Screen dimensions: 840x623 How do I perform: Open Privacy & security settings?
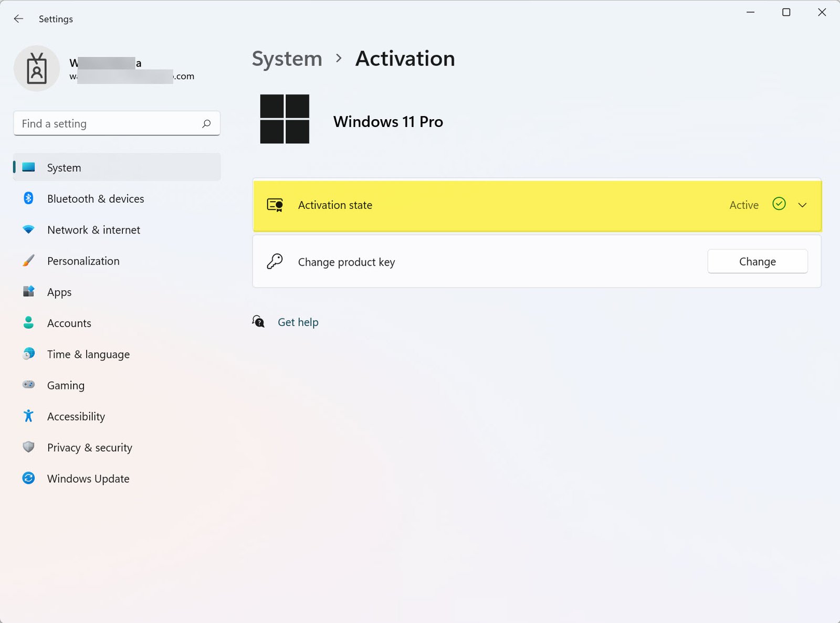click(117, 447)
